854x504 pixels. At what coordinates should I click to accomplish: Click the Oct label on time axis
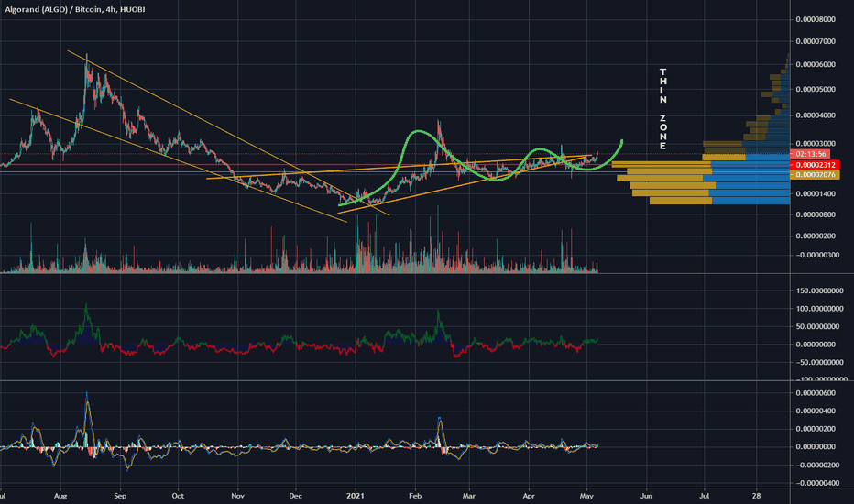(x=178, y=496)
